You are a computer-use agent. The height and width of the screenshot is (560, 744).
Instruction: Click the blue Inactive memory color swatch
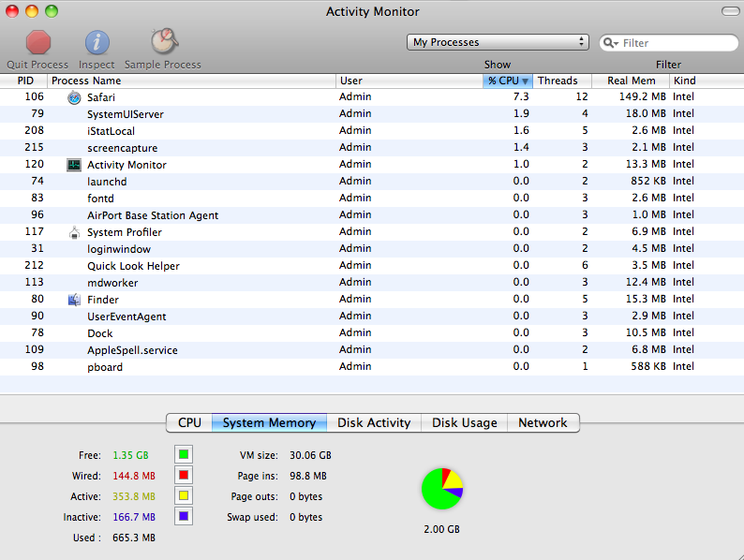184,516
